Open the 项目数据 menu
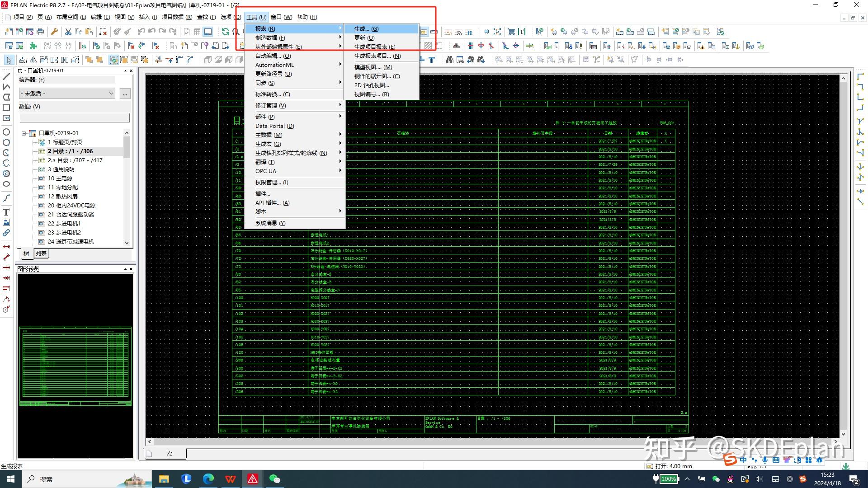868x488 pixels. (177, 17)
